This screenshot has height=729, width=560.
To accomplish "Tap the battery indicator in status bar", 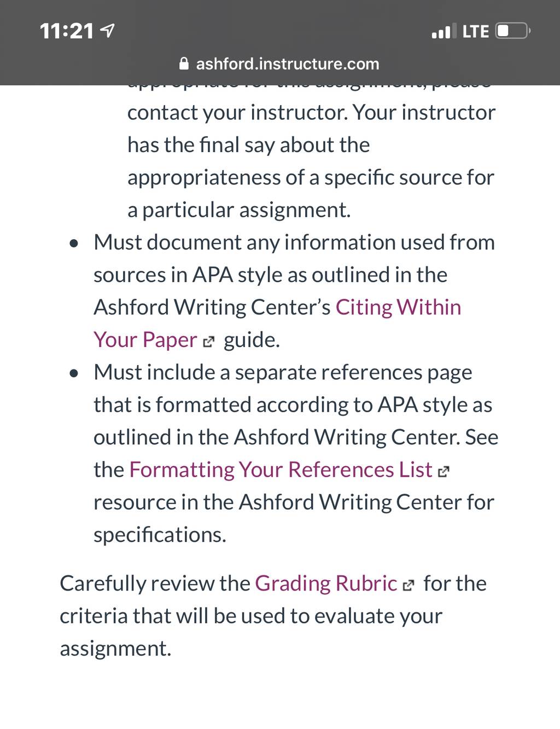I will click(x=512, y=31).
